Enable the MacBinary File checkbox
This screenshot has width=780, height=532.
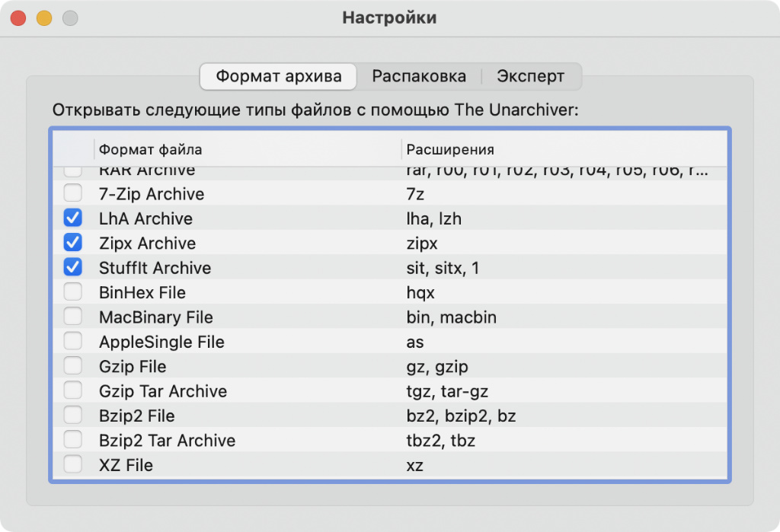73,317
